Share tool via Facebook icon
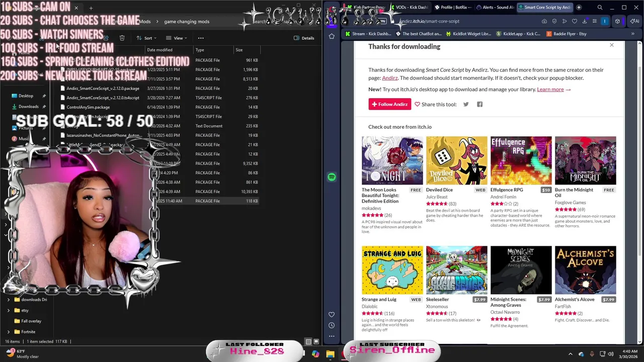 pyautogui.click(x=479, y=104)
